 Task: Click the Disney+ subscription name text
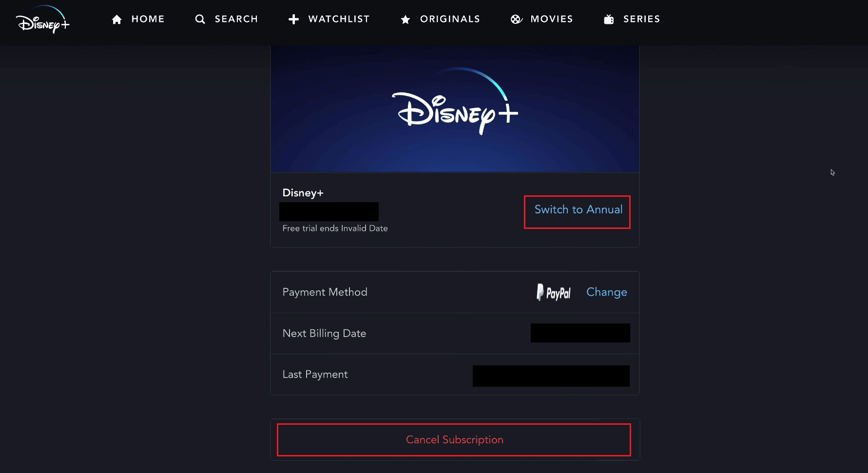[303, 193]
